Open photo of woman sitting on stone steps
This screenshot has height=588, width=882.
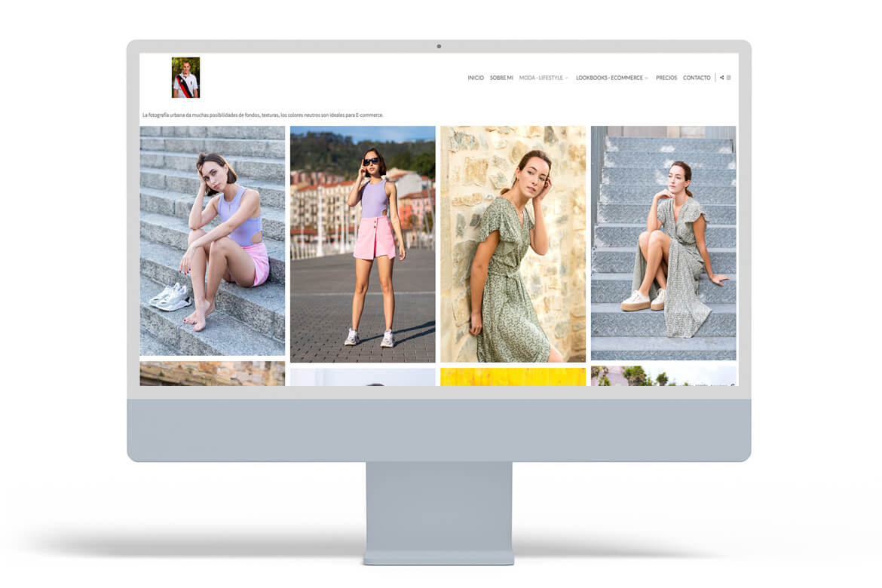click(x=213, y=240)
